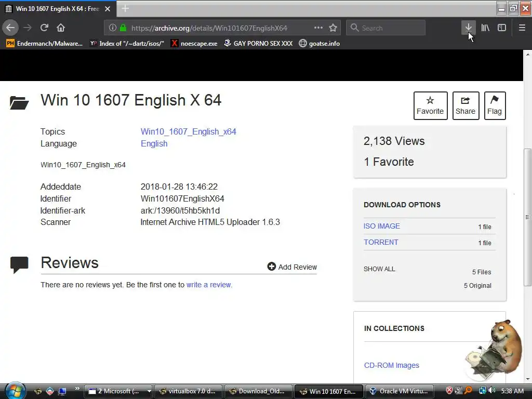The image size is (532, 399).
Task: Click the Share button
Action: click(465, 105)
